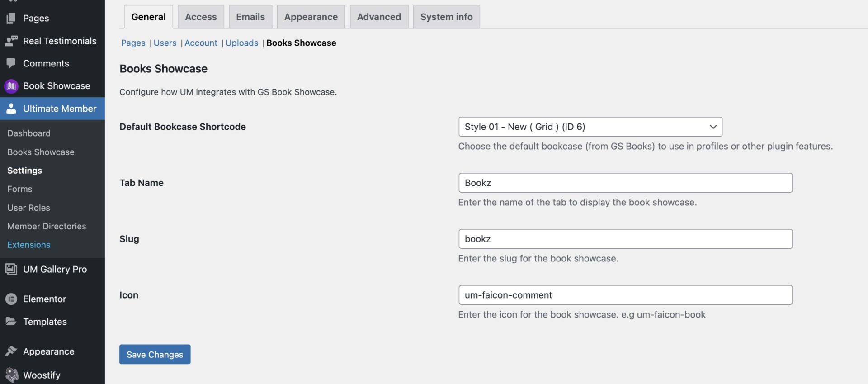Click the purple Book Showcase icon

(x=11, y=86)
